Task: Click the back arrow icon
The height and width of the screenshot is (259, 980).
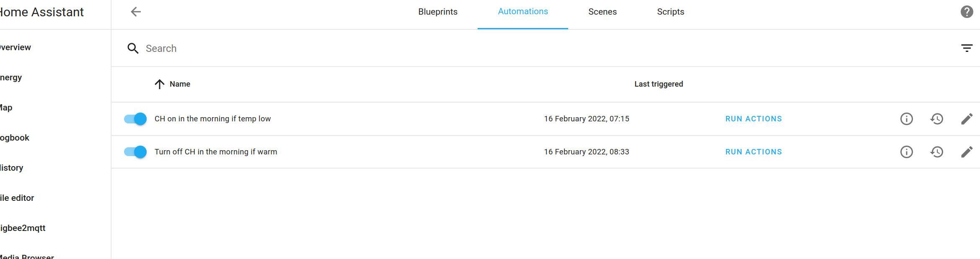Action: coord(136,12)
